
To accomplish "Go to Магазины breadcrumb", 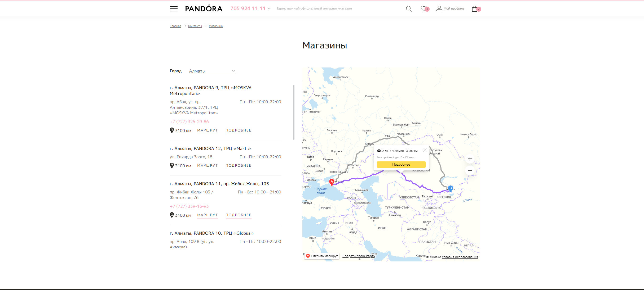I will point(216,26).
